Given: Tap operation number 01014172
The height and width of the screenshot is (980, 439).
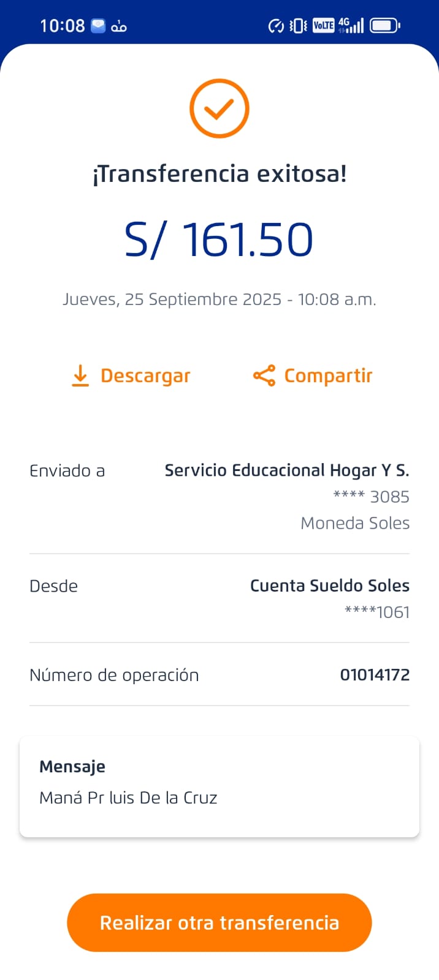Looking at the screenshot, I should [375, 675].
